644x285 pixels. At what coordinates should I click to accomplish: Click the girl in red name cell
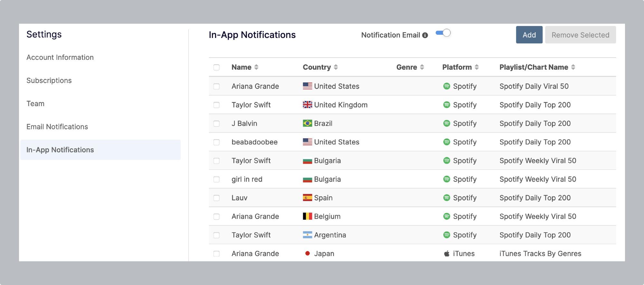pyautogui.click(x=247, y=179)
